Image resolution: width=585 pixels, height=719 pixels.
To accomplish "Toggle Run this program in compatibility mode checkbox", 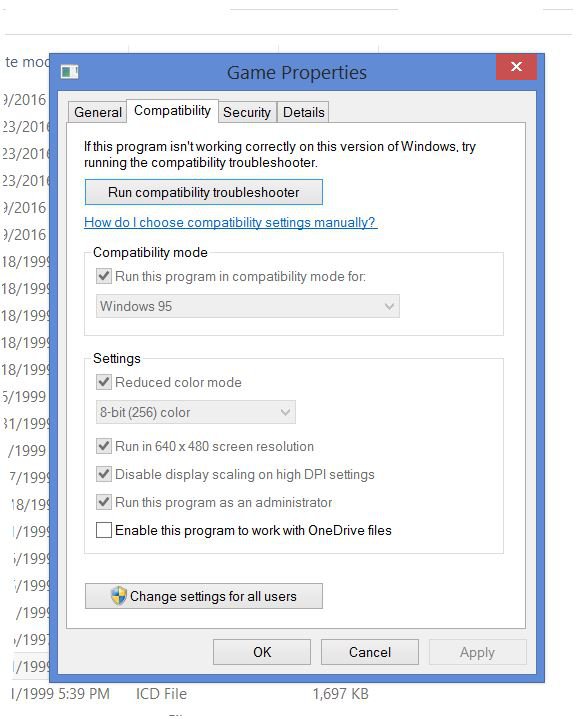I will coord(104,277).
